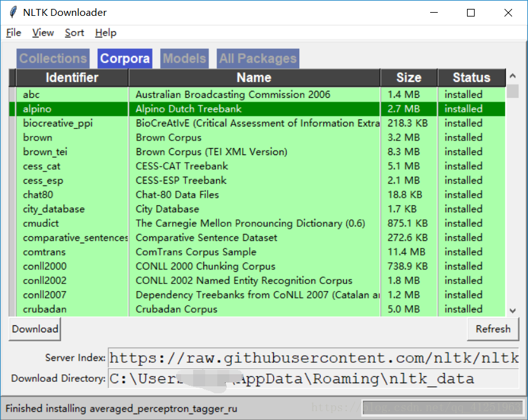Screen dimensions: 528x420
Task: Close the NLTK Downloader window
Action: click(508, 13)
